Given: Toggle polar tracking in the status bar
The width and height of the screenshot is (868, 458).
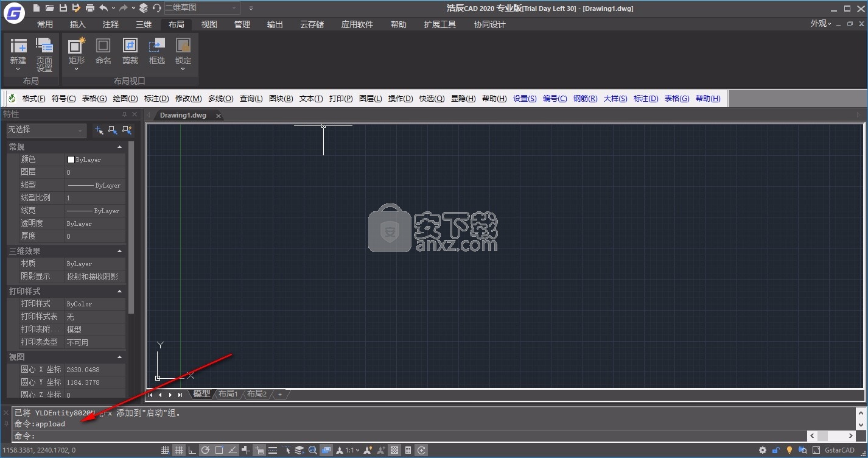Looking at the screenshot, I should [206, 451].
